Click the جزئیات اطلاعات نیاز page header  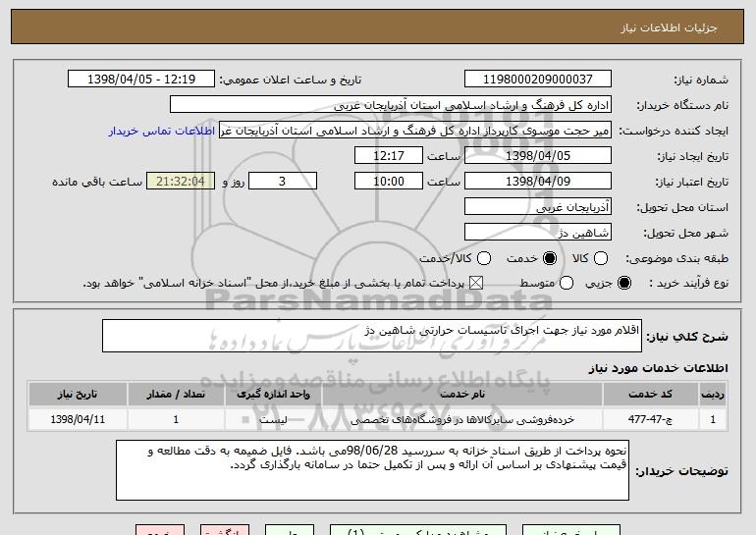point(669,27)
